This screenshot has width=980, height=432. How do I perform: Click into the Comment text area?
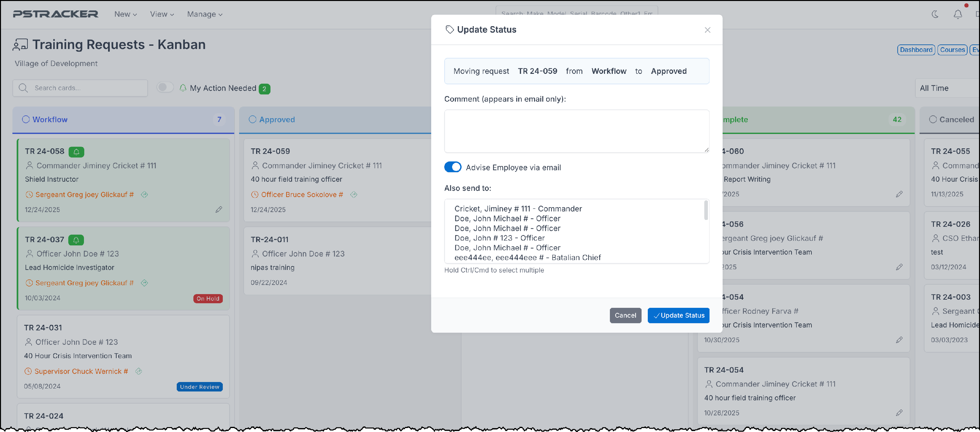pos(576,131)
